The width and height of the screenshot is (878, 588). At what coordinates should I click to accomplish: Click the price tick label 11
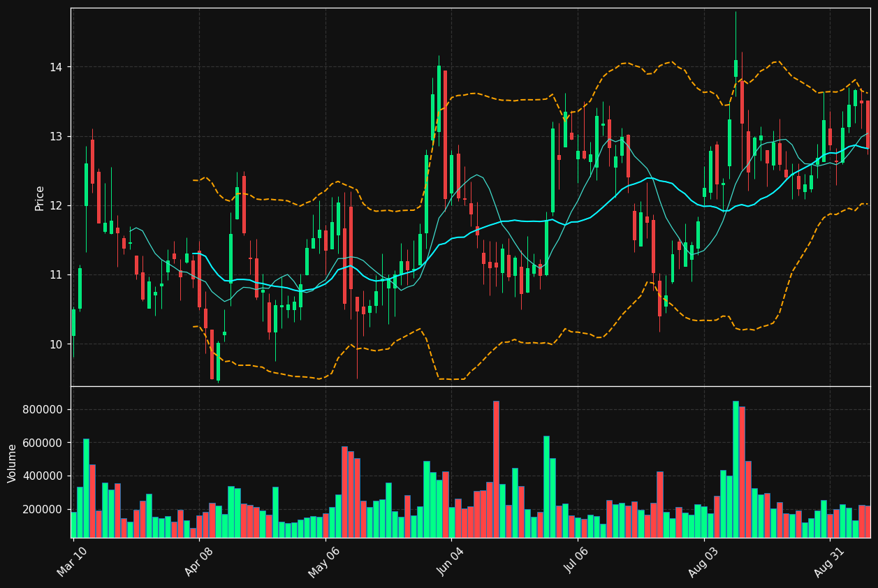[x=56, y=274]
